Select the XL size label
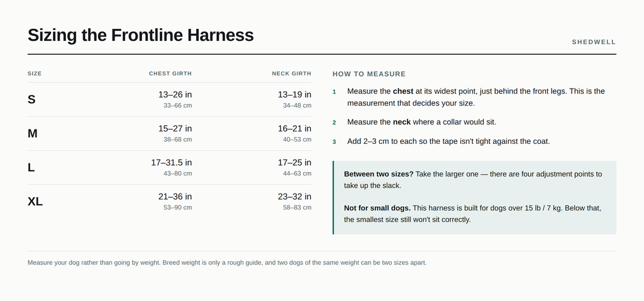 (35, 202)
